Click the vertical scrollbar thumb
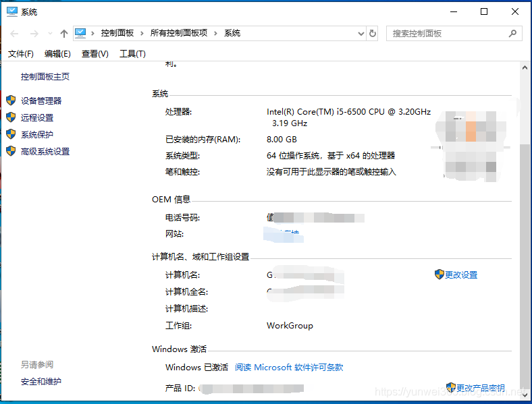This screenshot has width=532, height=404. [x=525, y=266]
